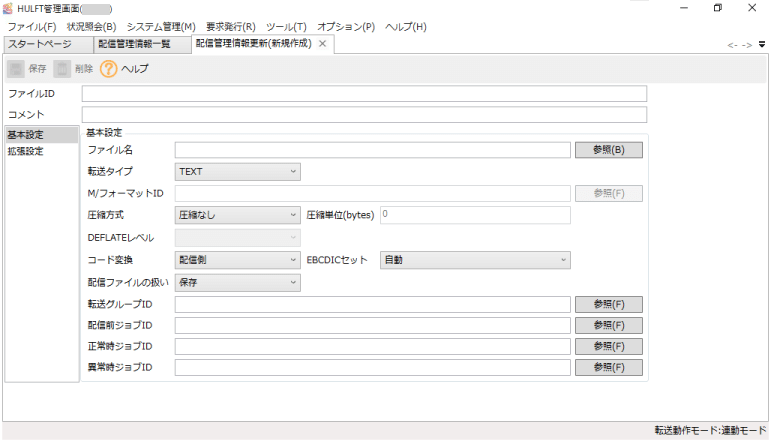The height and width of the screenshot is (442, 771).
Task: Focus the ファイル名 input field
Action: pos(373,150)
